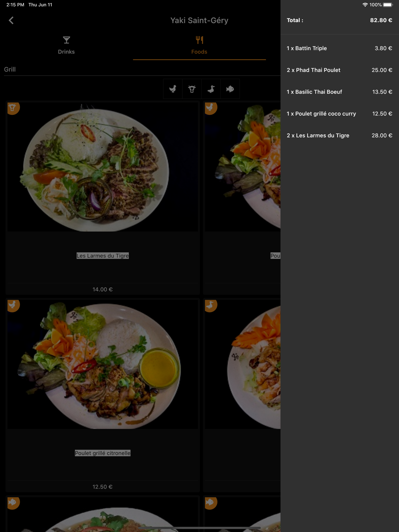Click the fork and knife icon above Foods

point(199,40)
